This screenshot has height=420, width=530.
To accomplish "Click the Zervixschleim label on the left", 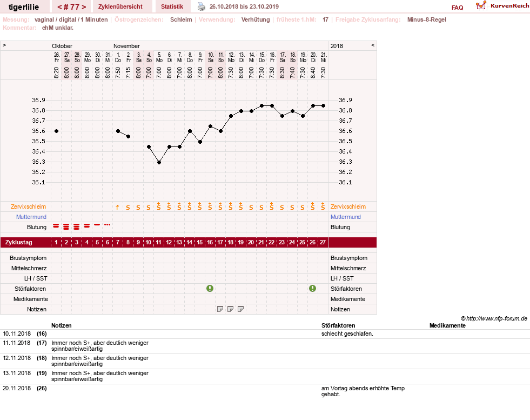I will click(x=28, y=206).
